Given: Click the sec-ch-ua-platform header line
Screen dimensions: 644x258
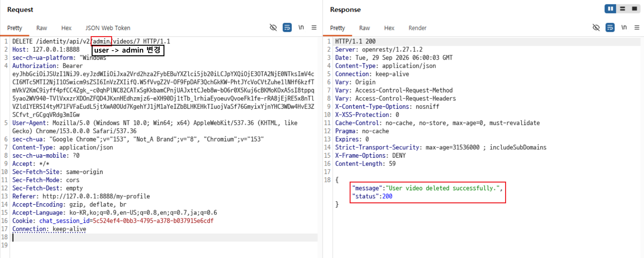Looking at the screenshot, I should coord(61,58).
